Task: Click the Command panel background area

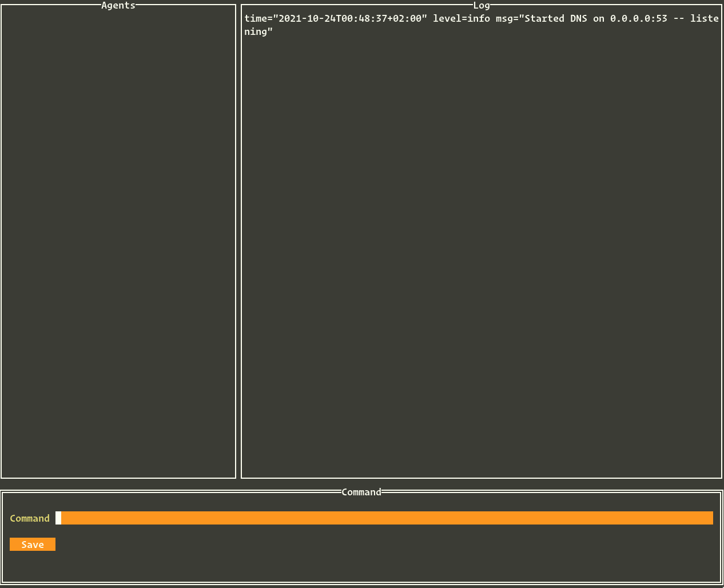Action: (361, 563)
